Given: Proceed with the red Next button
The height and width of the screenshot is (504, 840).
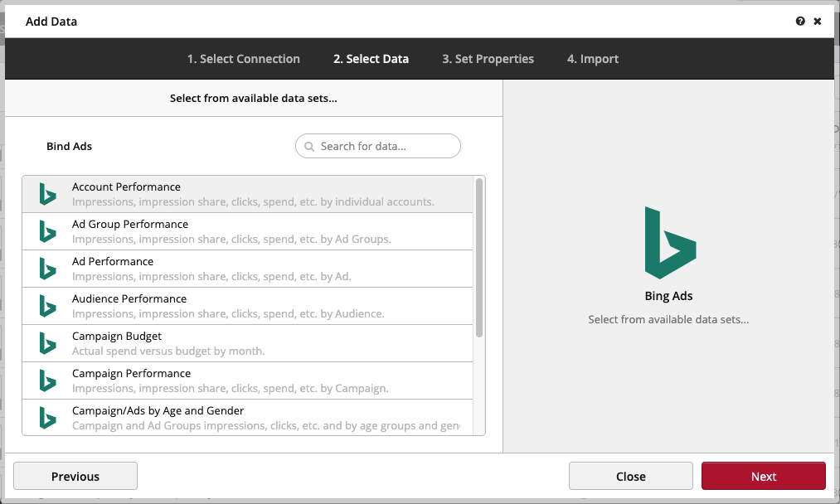Looking at the screenshot, I should tap(764, 476).
